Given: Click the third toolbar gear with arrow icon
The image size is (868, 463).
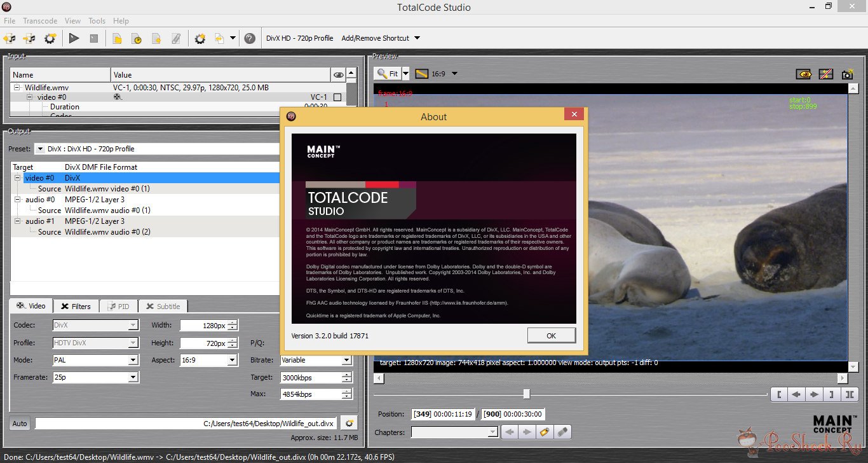Looking at the screenshot, I should tap(50, 38).
